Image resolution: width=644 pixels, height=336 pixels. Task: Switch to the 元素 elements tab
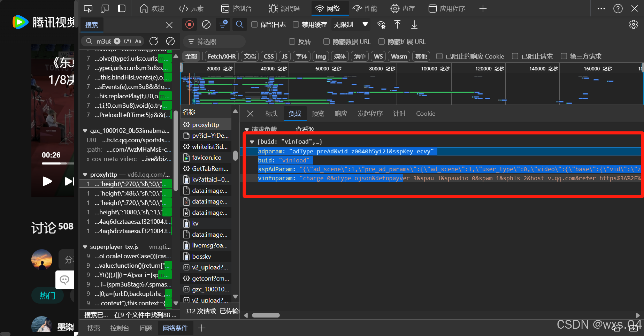[191, 8]
